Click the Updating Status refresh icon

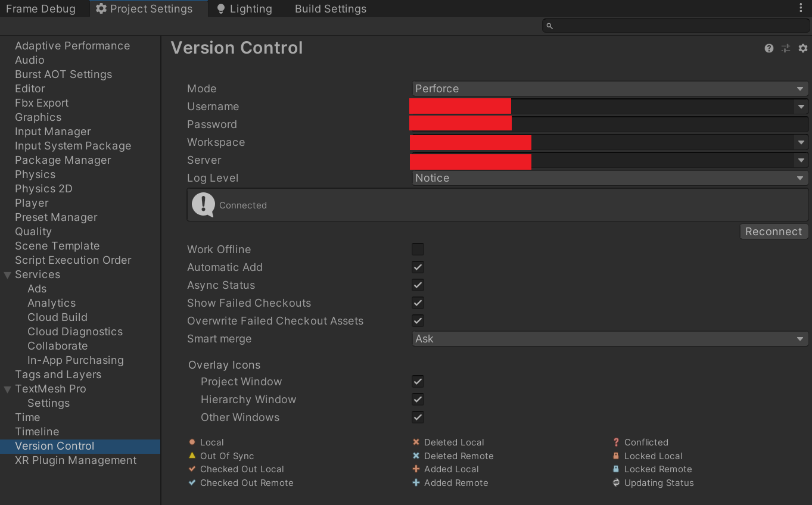click(616, 482)
